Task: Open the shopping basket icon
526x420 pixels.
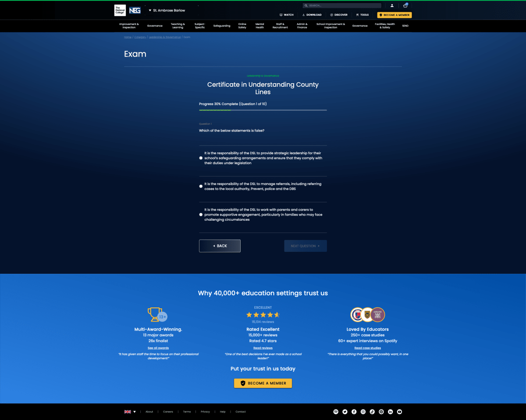Action: (x=405, y=5)
